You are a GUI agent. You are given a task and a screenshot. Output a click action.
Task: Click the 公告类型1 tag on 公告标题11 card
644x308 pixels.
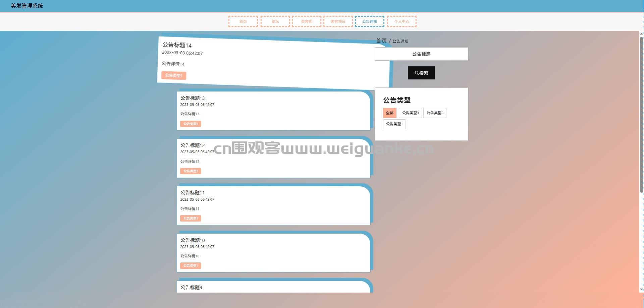coord(191,219)
